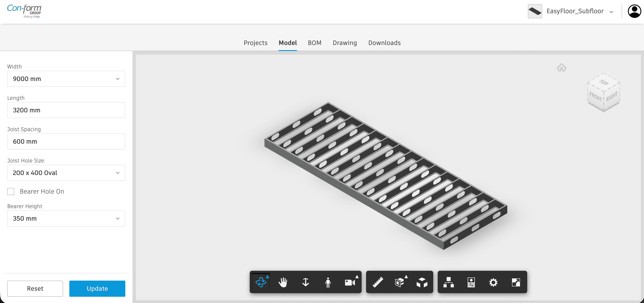Switch to the Projects tab
The image size is (644, 303).
[256, 43]
